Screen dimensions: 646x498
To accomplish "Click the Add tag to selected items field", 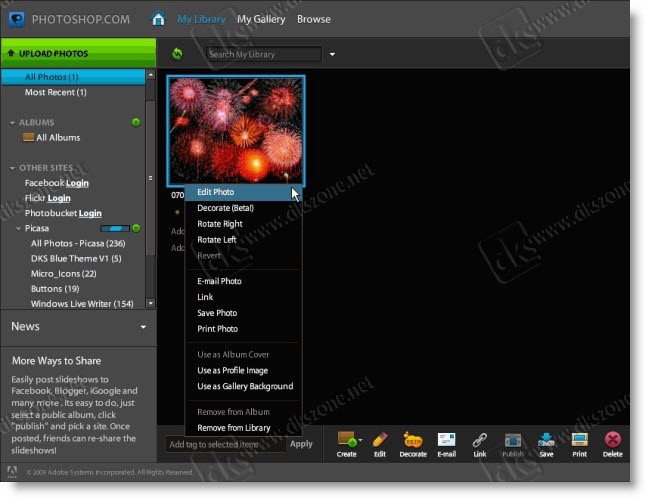I will [225, 444].
